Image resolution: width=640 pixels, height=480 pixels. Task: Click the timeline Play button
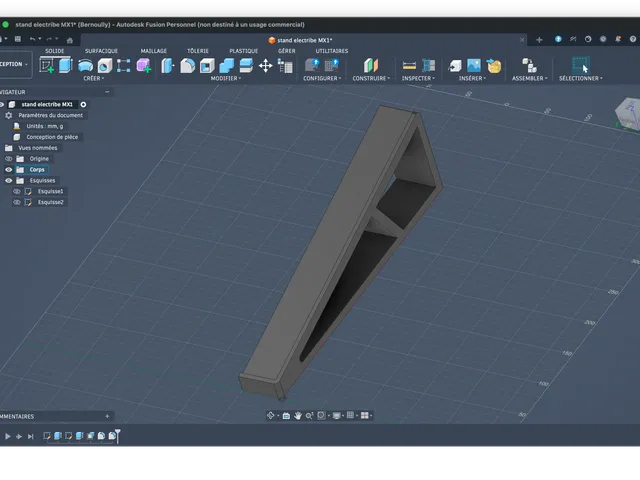point(8,436)
